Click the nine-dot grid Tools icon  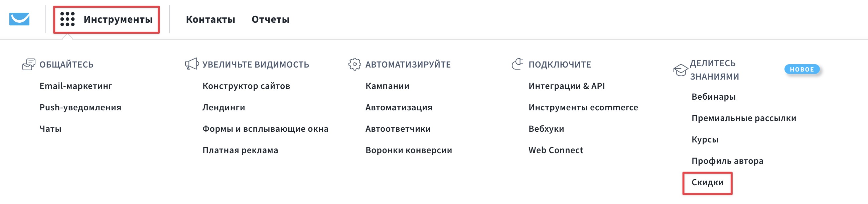tap(67, 19)
